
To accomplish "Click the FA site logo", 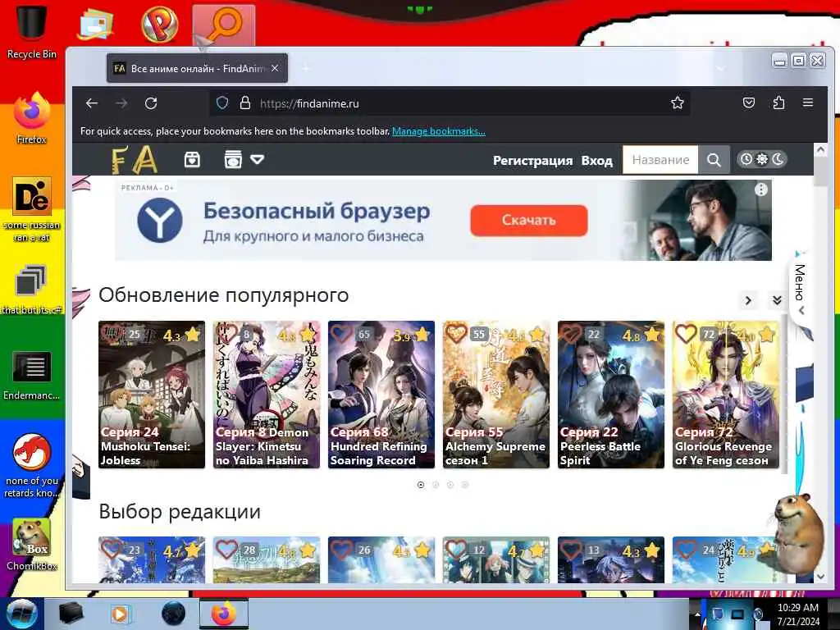I will (x=135, y=160).
